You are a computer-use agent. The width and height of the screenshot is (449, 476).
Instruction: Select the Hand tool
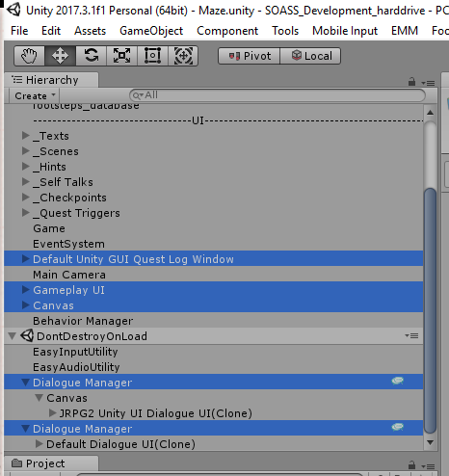click(x=29, y=56)
